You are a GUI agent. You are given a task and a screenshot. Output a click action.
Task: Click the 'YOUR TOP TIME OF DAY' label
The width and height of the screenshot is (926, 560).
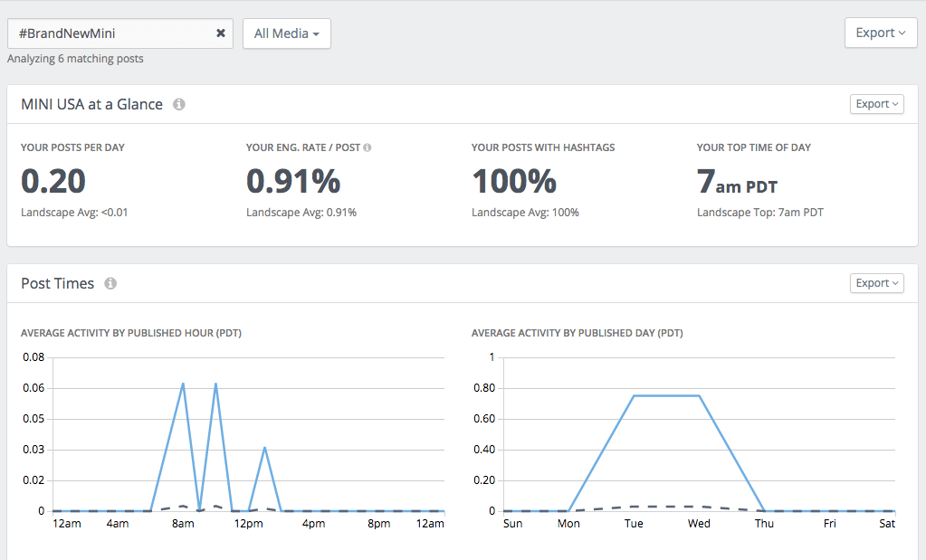753,147
